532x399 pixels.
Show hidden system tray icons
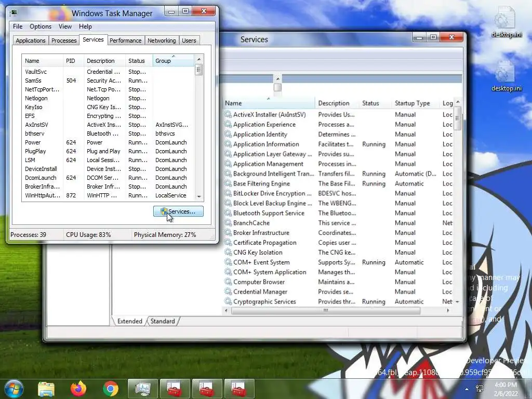[x=467, y=389]
